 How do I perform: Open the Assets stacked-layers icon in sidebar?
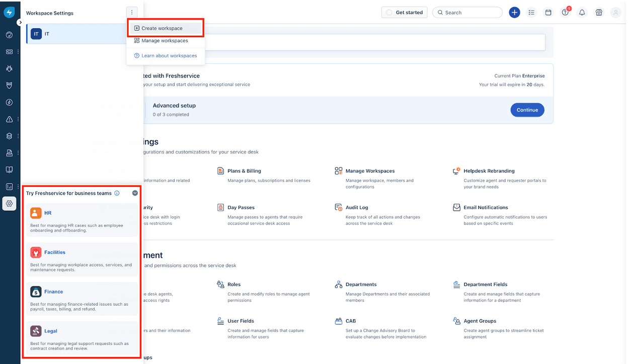[9, 136]
